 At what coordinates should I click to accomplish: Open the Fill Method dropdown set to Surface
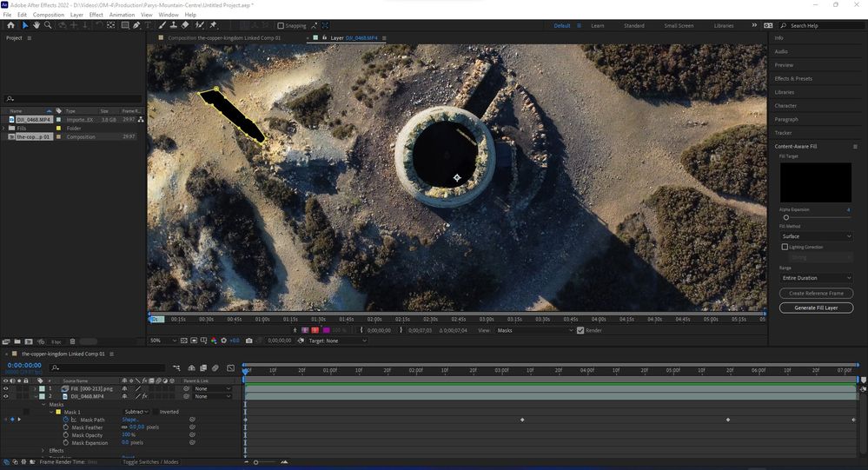(x=816, y=236)
